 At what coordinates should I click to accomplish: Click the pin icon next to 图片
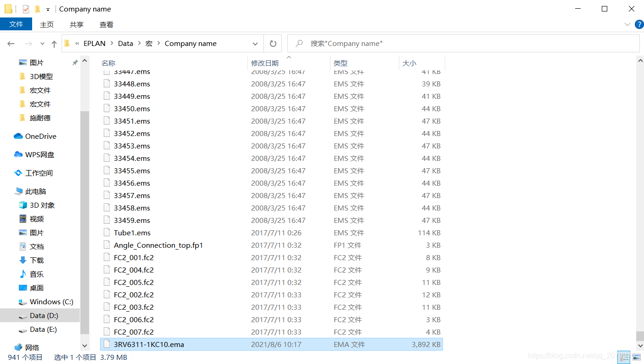coord(74,63)
